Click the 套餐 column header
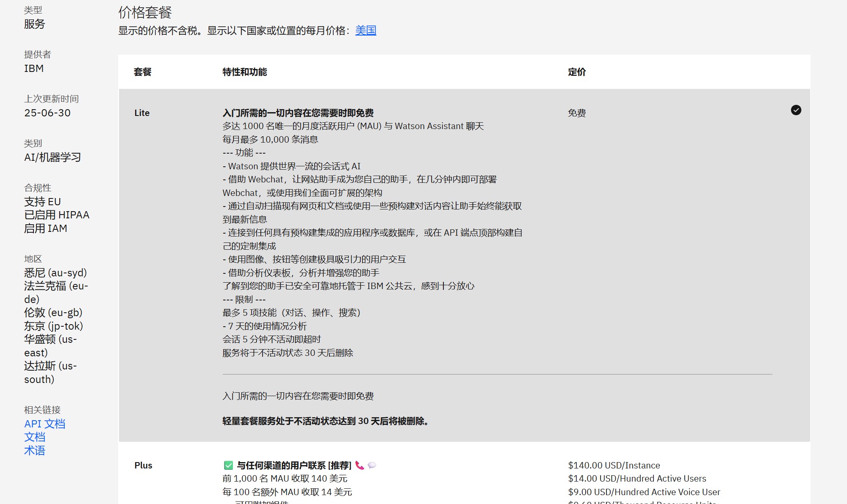847x504 pixels. click(142, 72)
